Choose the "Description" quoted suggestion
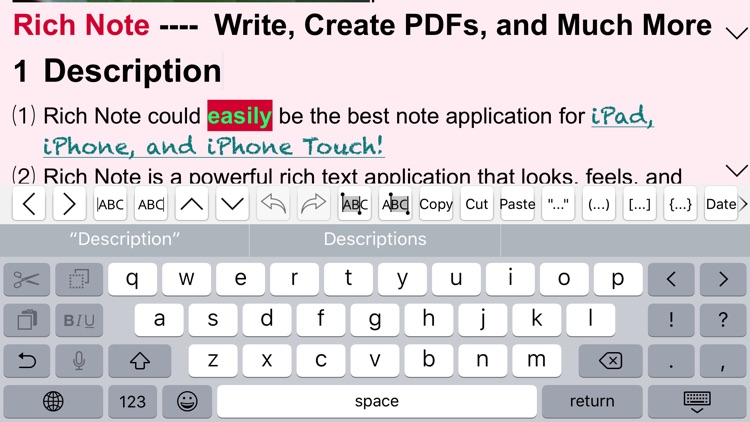Image resolution: width=750 pixels, height=422 pixels. point(124,239)
